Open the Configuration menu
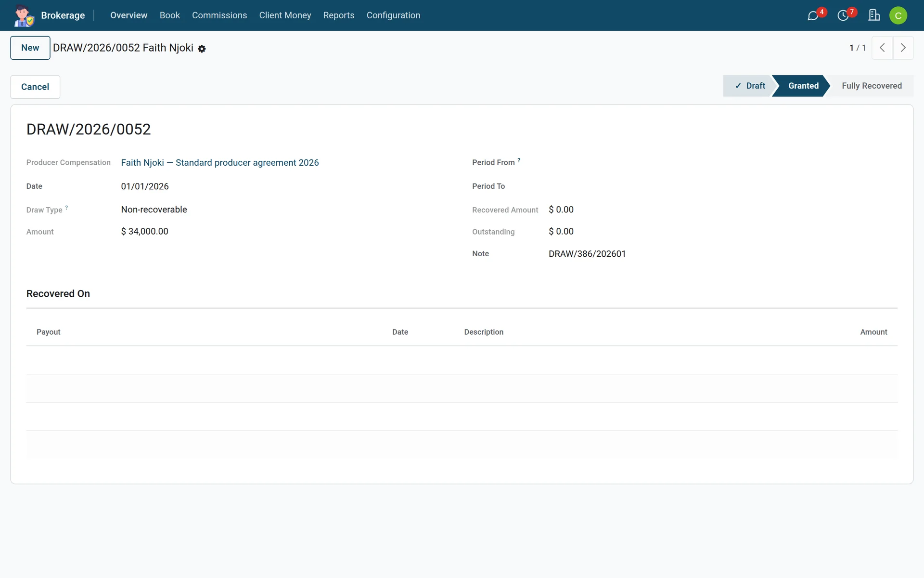 point(393,15)
